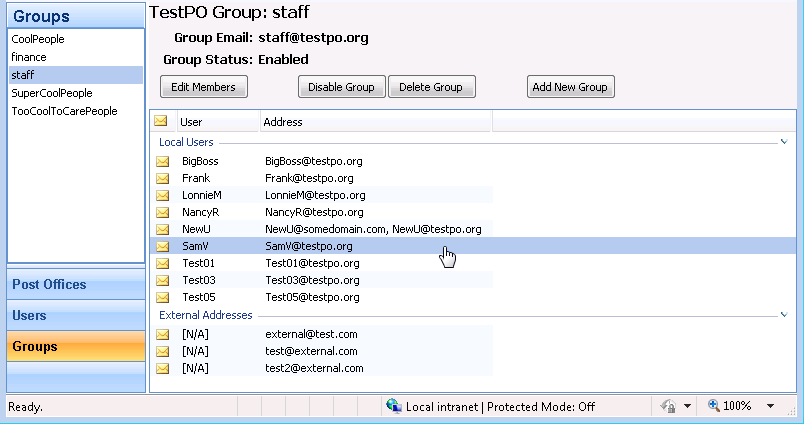Screen dimensions: 804x424
Task: Select the NewU user name
Action: click(x=196, y=229)
